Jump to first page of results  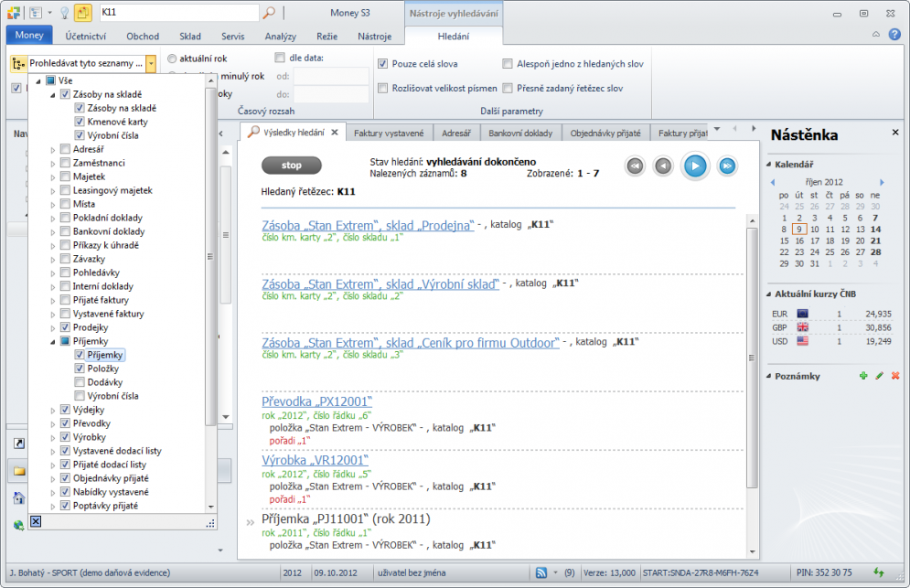tap(635, 166)
